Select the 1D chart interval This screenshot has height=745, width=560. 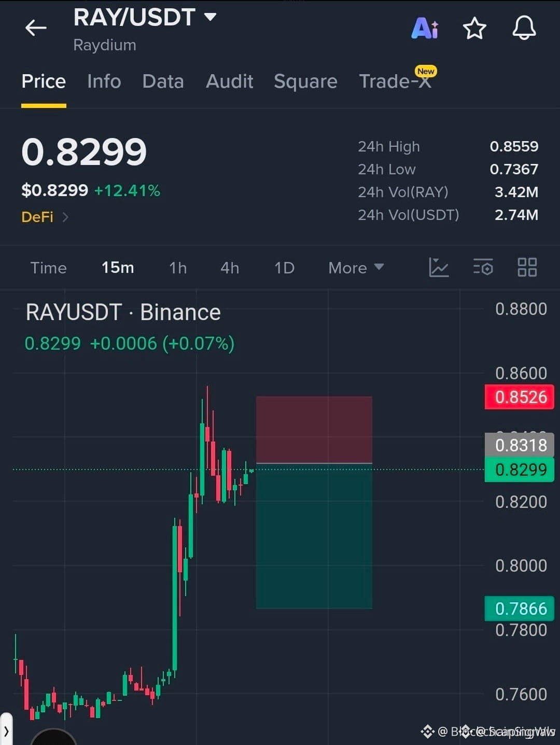click(x=284, y=268)
